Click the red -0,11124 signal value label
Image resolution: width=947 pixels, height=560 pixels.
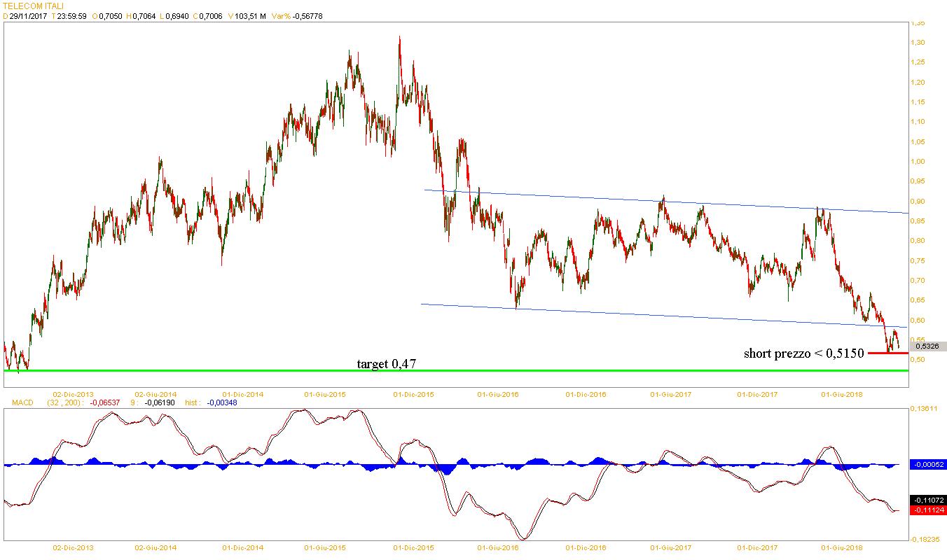pos(927,510)
